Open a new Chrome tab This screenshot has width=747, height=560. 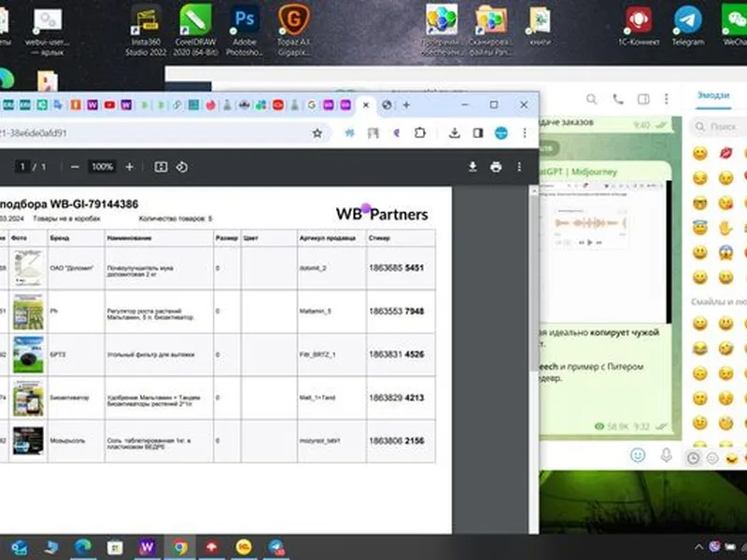tap(406, 105)
